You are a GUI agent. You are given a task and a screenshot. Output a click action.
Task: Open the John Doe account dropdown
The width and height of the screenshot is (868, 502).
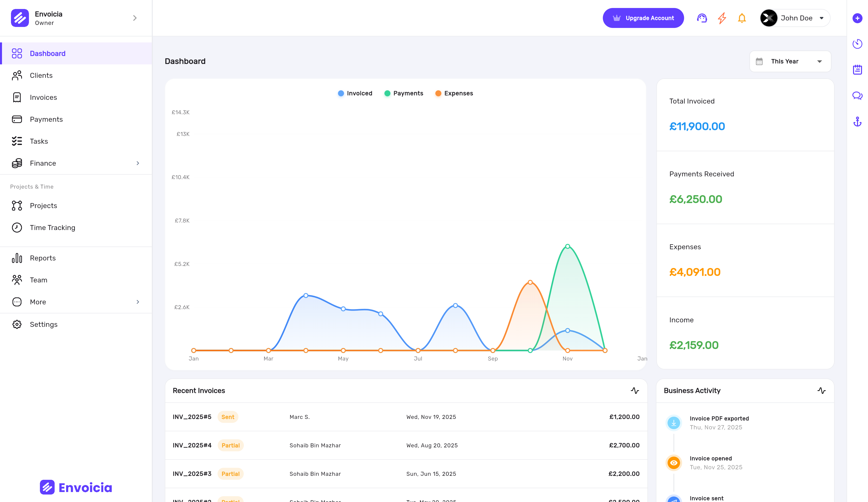pos(794,18)
